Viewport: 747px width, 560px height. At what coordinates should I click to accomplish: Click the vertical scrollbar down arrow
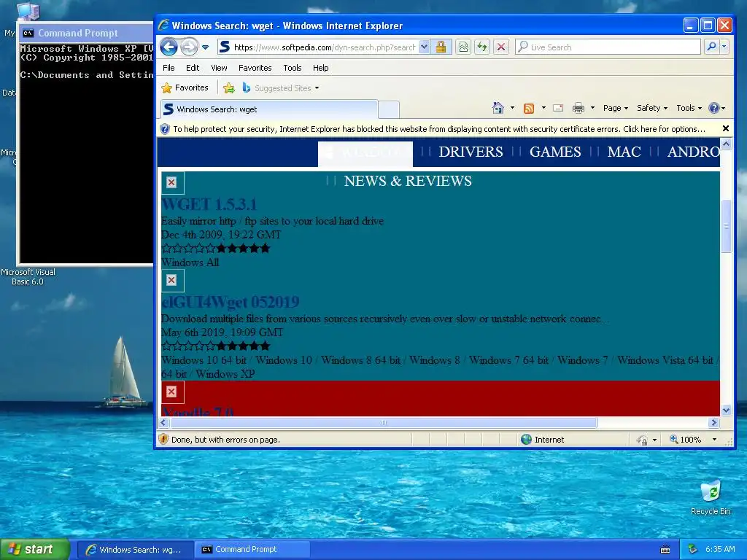click(x=726, y=410)
